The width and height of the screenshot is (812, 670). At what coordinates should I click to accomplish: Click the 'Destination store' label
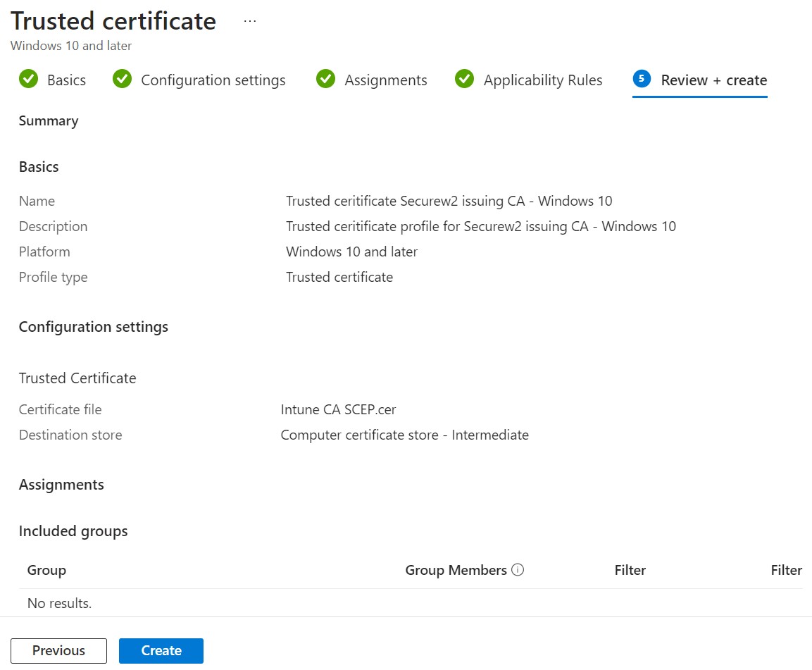(x=70, y=435)
